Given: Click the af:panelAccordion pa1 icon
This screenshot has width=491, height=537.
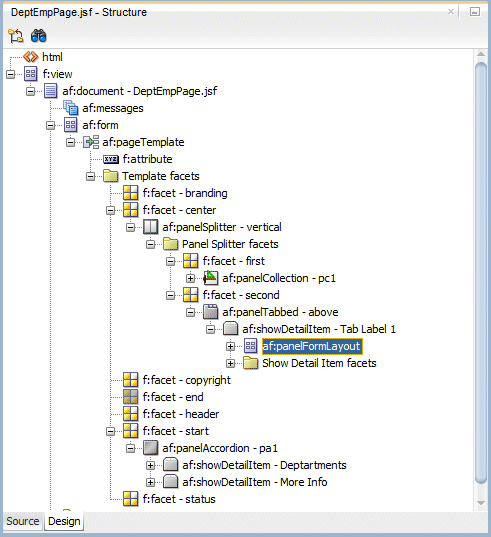Looking at the screenshot, I should [150, 448].
